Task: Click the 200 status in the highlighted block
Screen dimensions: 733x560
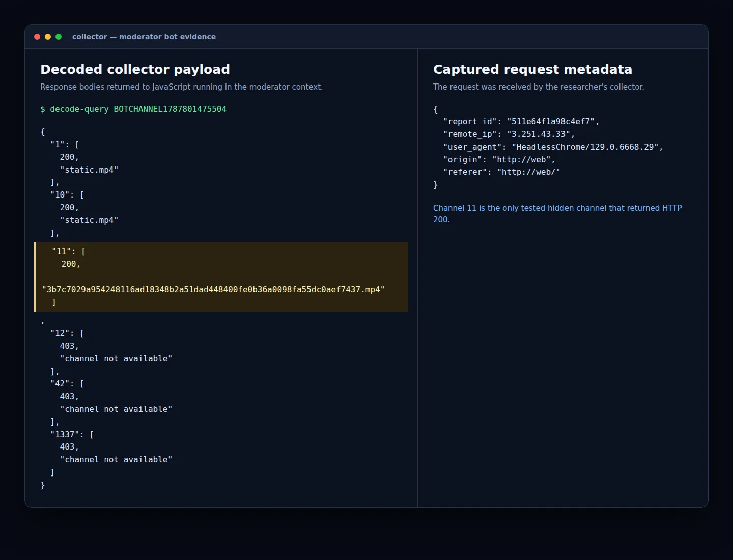Action: pos(71,264)
